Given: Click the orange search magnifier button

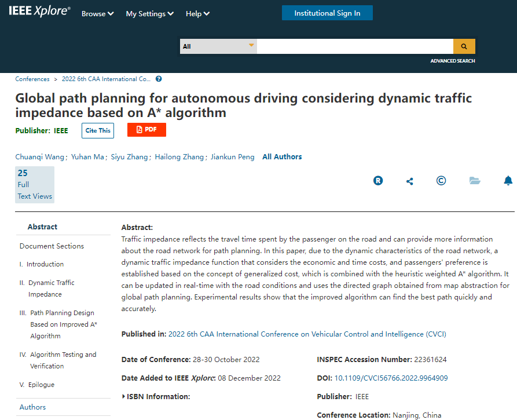Looking at the screenshot, I should (464, 46).
